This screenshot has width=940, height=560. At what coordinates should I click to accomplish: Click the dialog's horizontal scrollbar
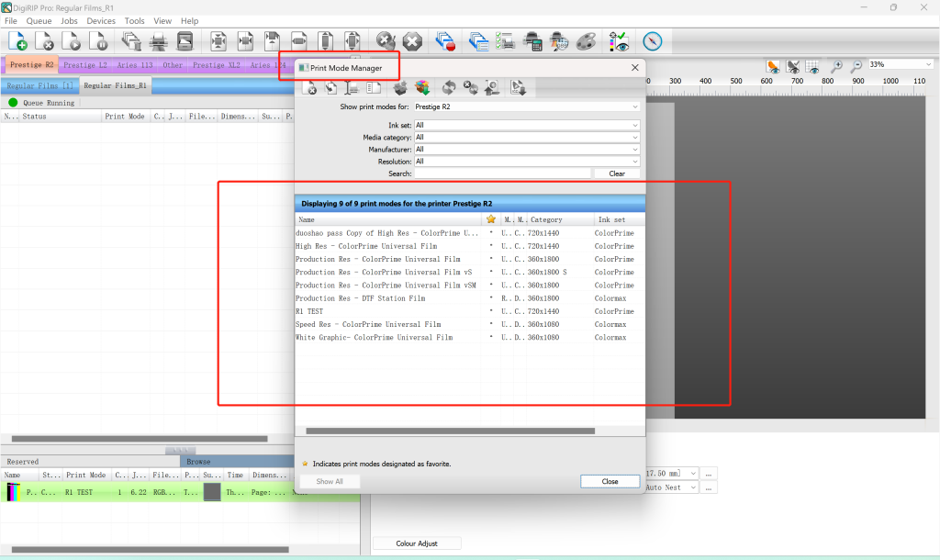coord(450,431)
